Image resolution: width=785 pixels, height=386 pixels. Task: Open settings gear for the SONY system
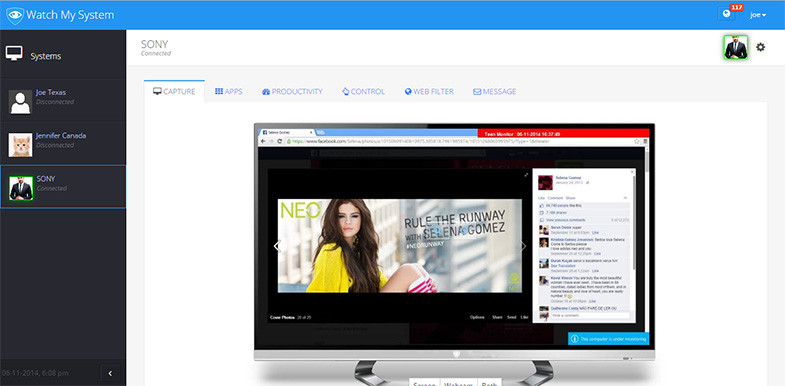tap(760, 47)
